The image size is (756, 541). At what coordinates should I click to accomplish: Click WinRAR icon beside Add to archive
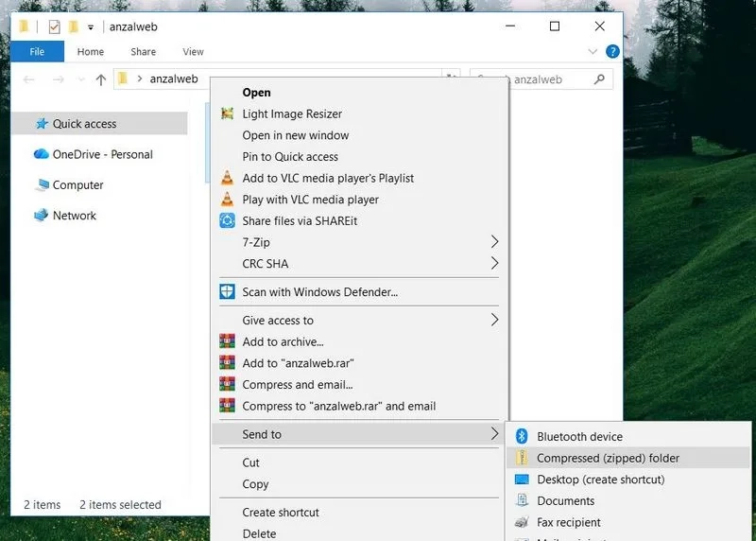click(x=227, y=341)
